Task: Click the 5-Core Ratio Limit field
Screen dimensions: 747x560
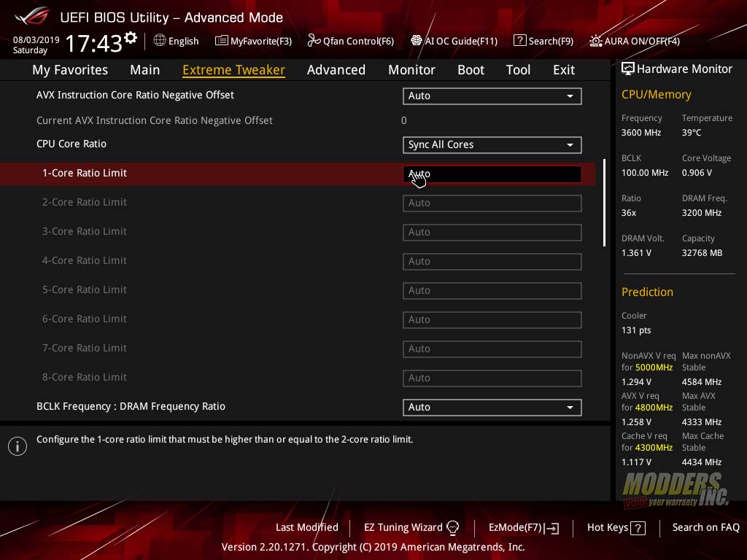Action: click(x=492, y=290)
